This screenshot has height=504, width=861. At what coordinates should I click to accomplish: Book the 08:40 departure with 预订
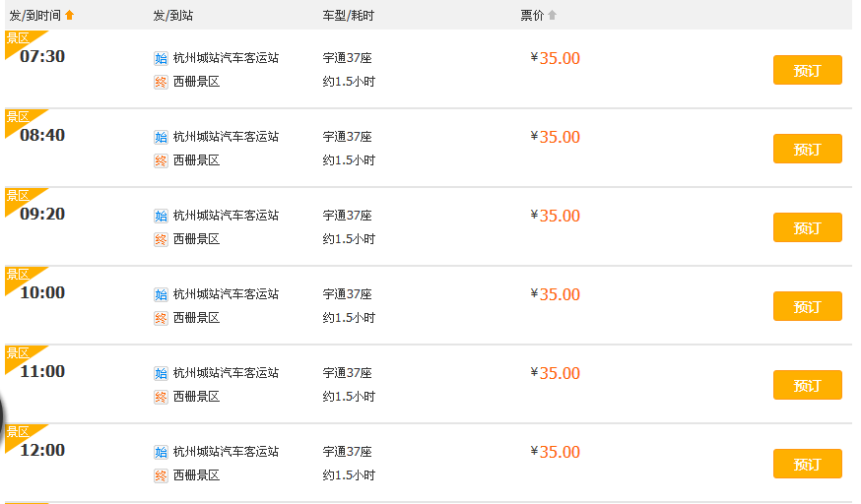point(807,149)
